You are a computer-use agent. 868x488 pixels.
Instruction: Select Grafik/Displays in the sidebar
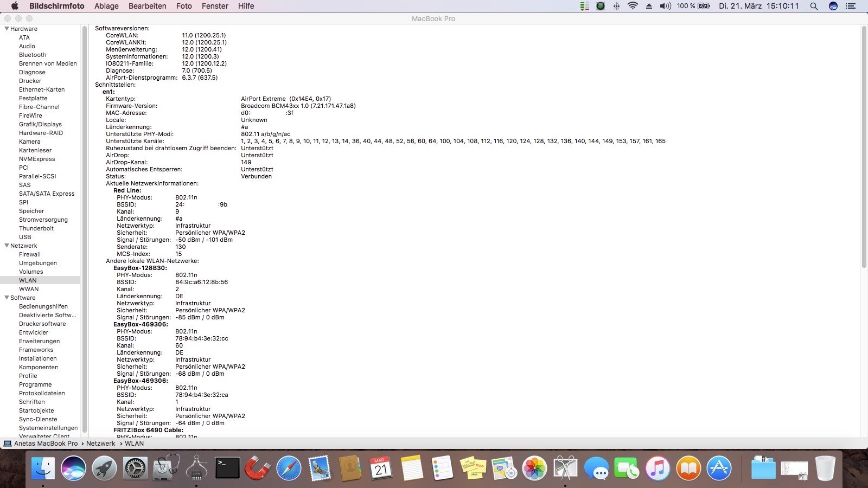tap(41, 124)
